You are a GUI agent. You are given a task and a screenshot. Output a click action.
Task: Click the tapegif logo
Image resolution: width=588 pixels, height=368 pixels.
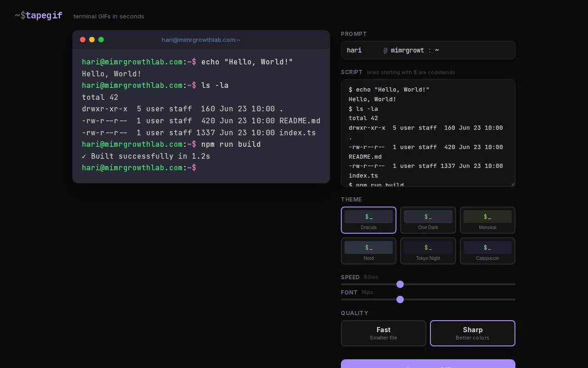click(39, 16)
